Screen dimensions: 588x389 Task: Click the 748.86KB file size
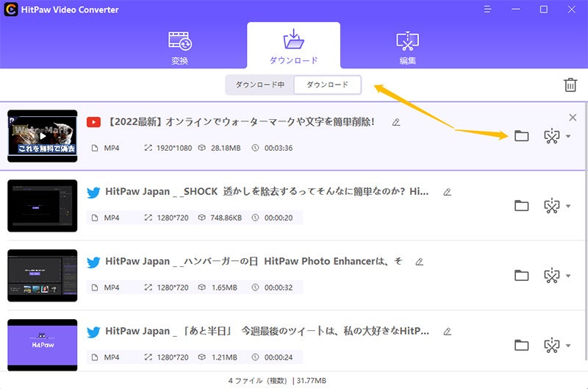(x=226, y=218)
